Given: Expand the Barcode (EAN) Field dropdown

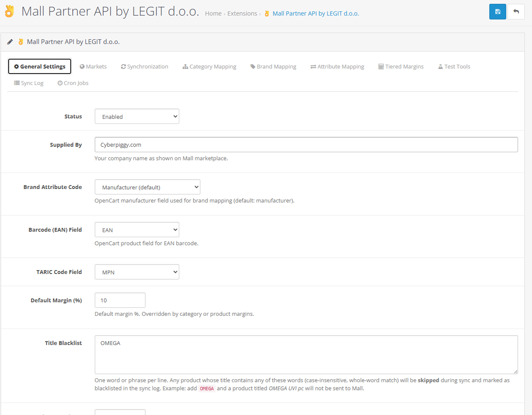Looking at the screenshot, I should click(137, 230).
